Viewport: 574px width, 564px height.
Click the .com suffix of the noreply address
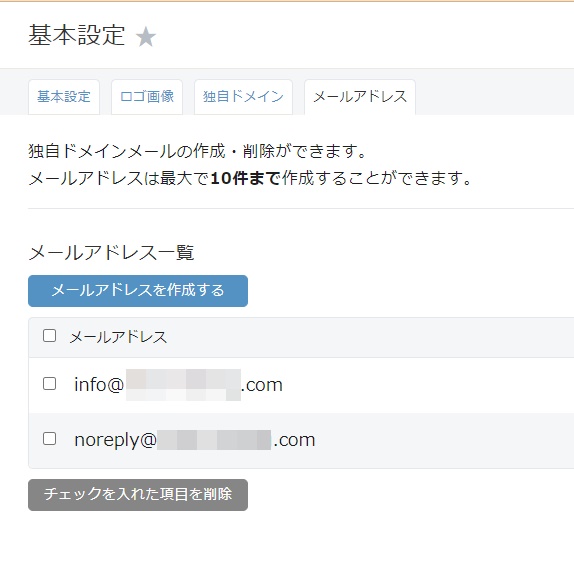click(x=294, y=440)
